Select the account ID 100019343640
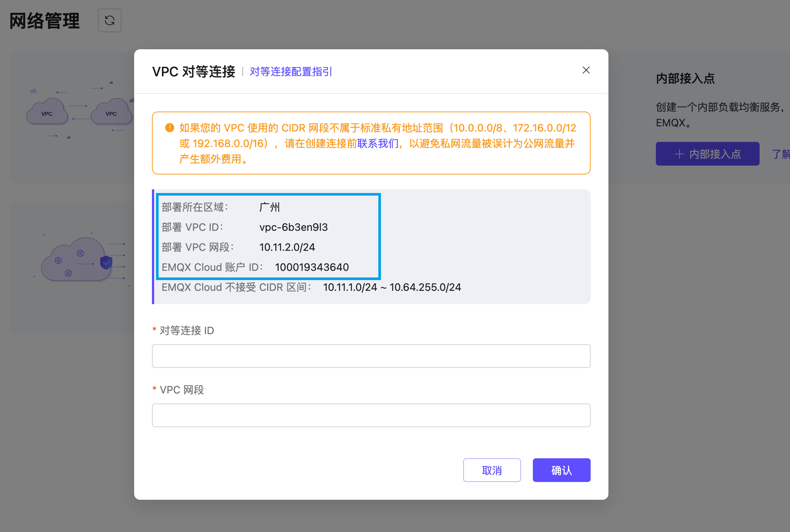The height and width of the screenshot is (532, 790). coord(312,267)
